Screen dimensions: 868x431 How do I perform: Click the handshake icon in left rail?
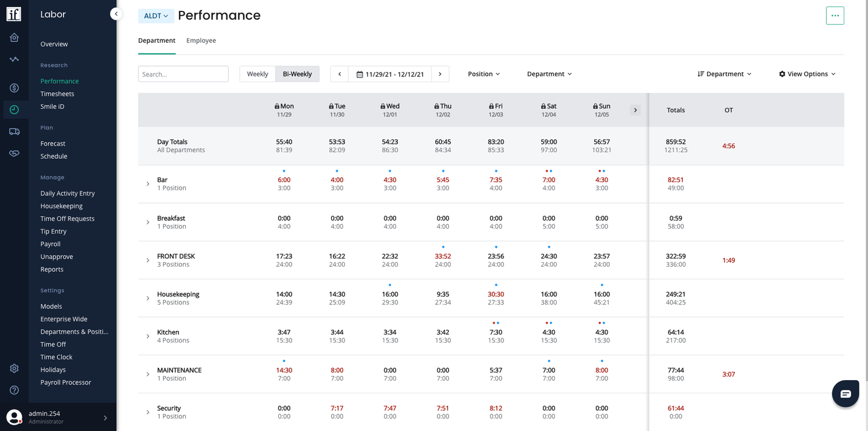pyautogui.click(x=14, y=153)
